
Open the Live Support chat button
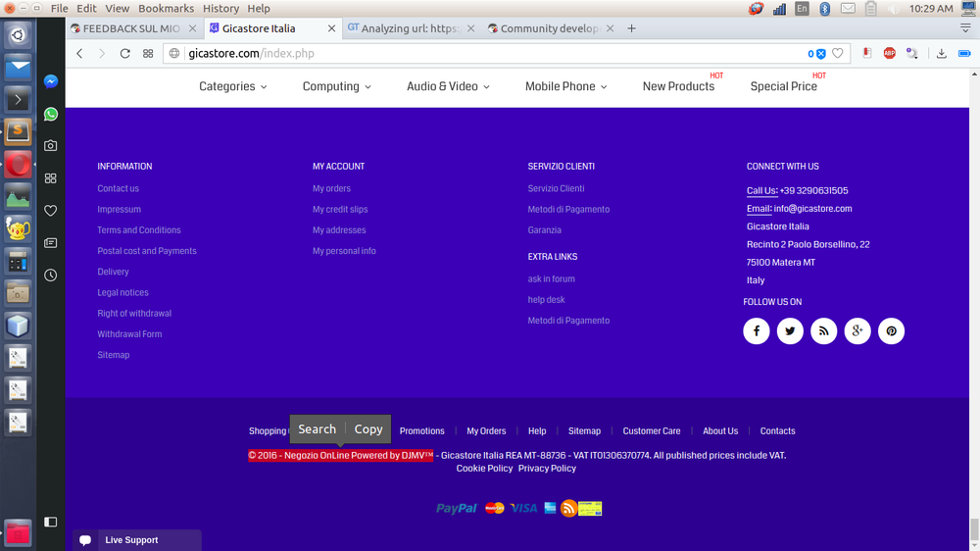[137, 540]
